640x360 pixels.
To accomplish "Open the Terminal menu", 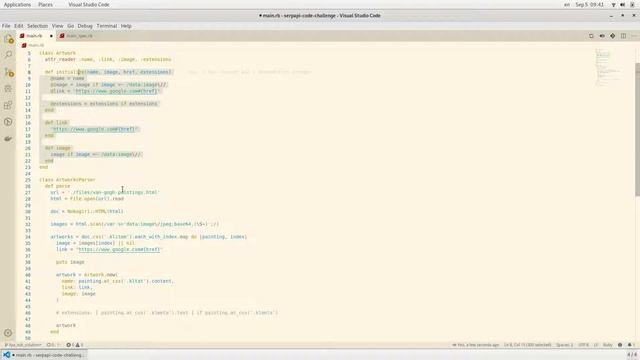I will (107, 26).
